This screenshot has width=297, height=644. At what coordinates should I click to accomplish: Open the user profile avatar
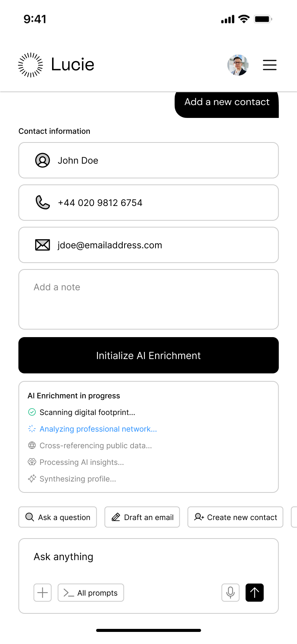pyautogui.click(x=238, y=65)
